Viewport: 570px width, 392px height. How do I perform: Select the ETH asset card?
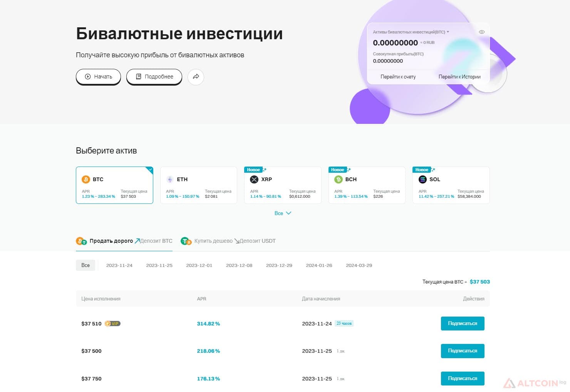point(198,185)
